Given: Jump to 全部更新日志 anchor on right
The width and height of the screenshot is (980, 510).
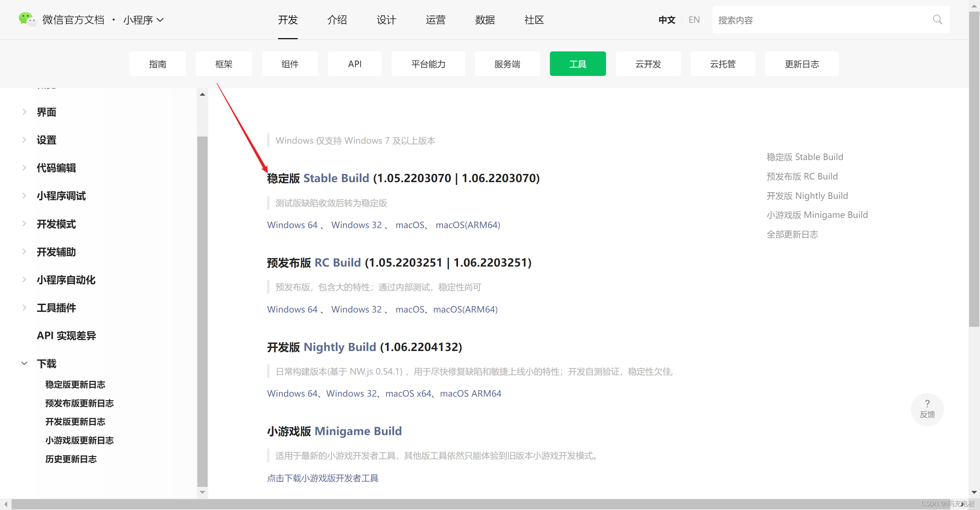Looking at the screenshot, I should click(x=792, y=234).
